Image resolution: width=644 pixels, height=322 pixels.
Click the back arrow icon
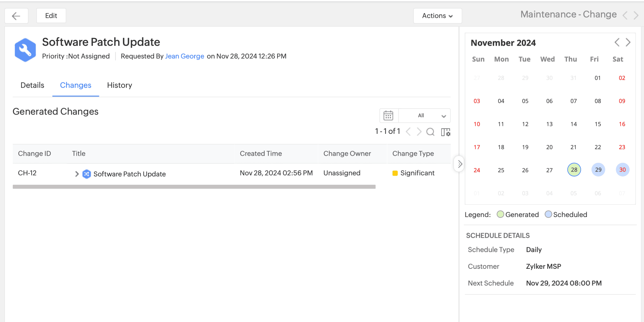click(16, 16)
